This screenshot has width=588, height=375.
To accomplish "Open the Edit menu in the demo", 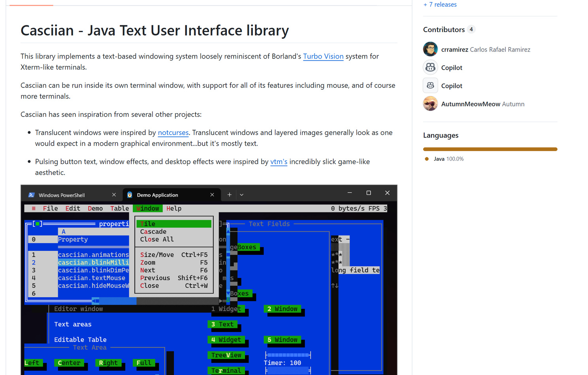I will pyautogui.click(x=73, y=208).
